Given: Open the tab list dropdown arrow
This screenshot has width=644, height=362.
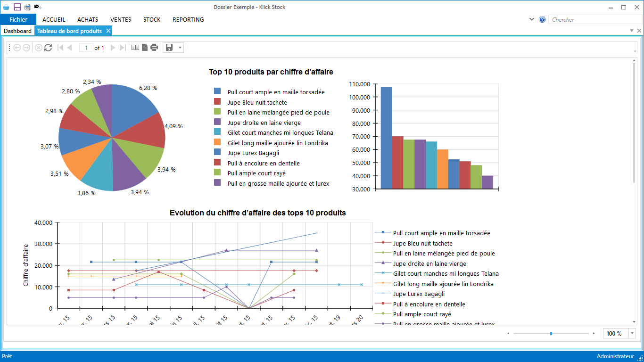Looking at the screenshot, I should tap(632, 31).
